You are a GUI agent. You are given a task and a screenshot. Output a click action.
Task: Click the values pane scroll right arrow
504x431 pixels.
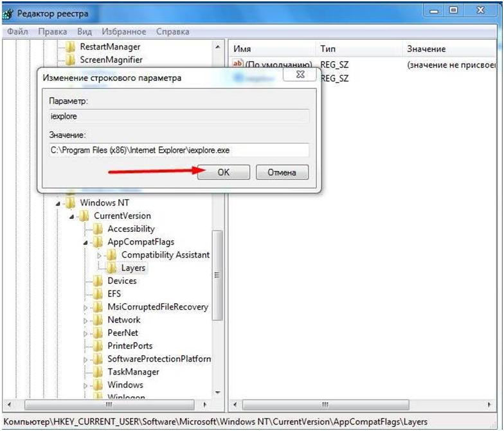click(x=490, y=405)
